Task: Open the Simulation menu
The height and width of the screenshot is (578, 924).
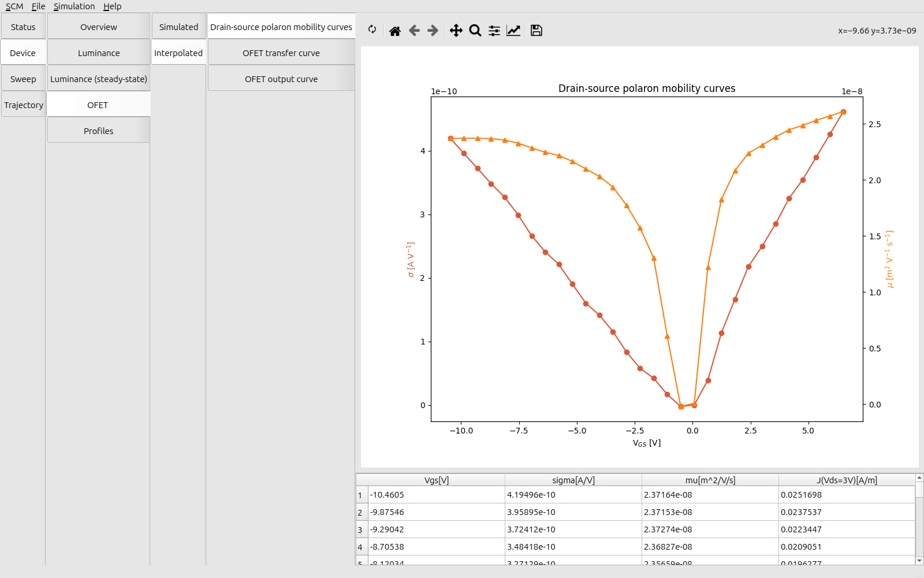Action: coord(74,6)
